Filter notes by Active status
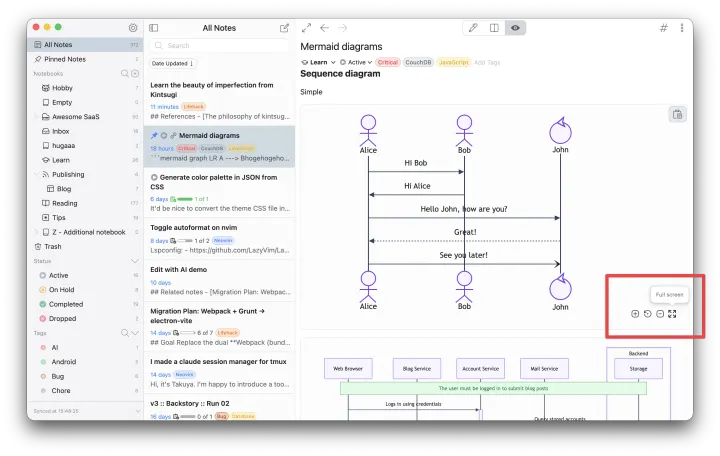 coord(85,276)
